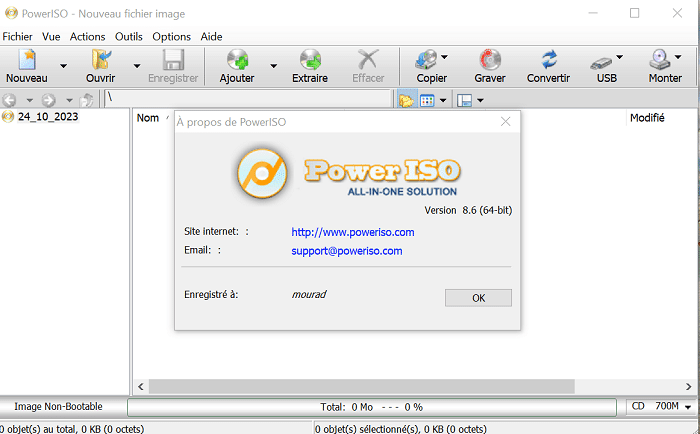
Task: Click the Monter virtual drive icon
Action: (661, 60)
